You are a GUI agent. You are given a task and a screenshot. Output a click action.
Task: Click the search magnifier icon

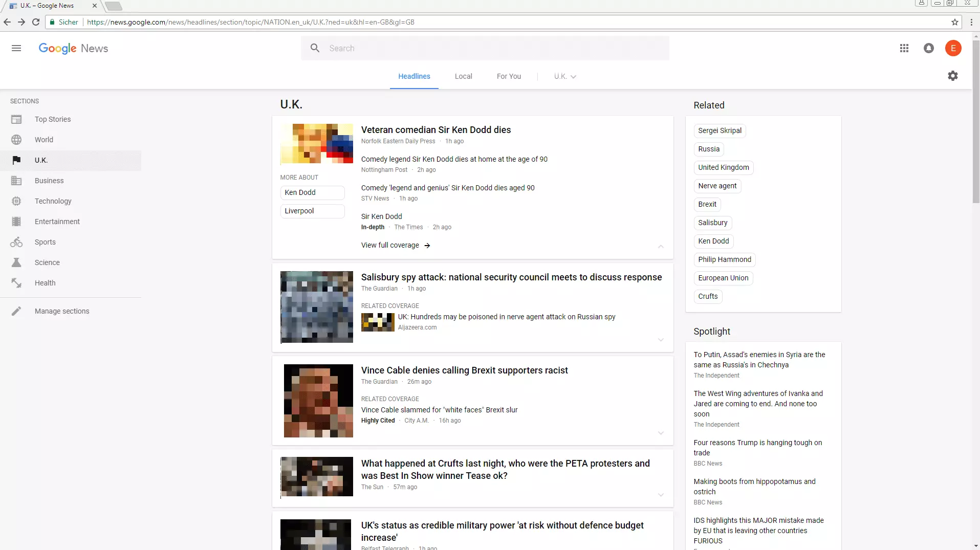click(x=315, y=48)
